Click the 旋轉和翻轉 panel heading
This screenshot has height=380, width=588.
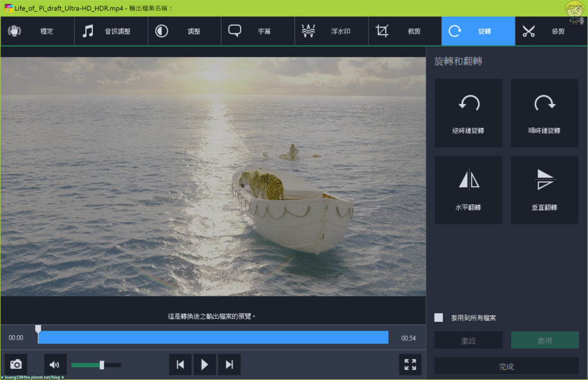[x=458, y=61]
